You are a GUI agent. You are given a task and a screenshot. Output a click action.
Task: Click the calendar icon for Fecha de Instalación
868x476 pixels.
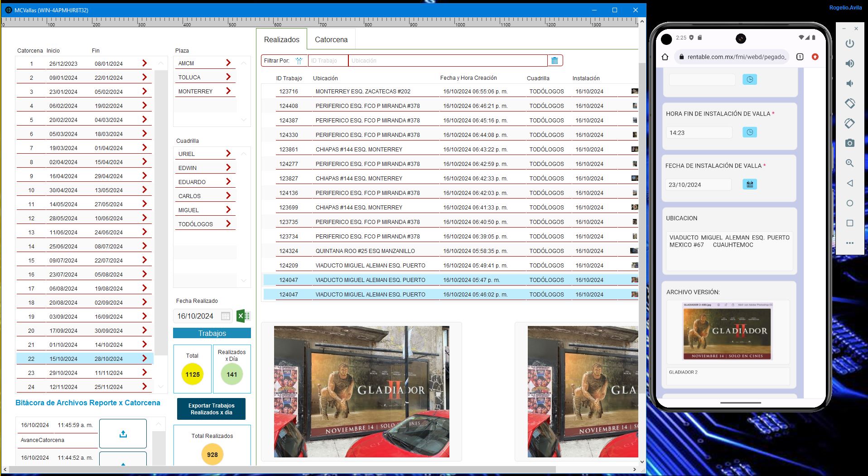pyautogui.click(x=749, y=185)
